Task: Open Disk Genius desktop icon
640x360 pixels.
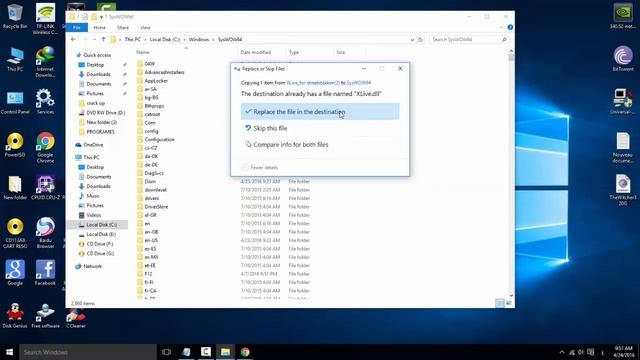Action: pos(15,316)
